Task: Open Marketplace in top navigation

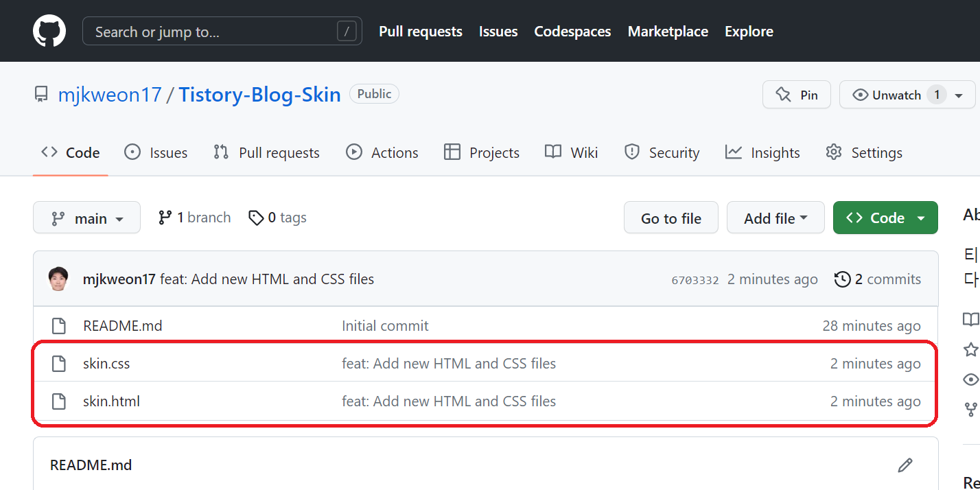Action: pyautogui.click(x=668, y=32)
